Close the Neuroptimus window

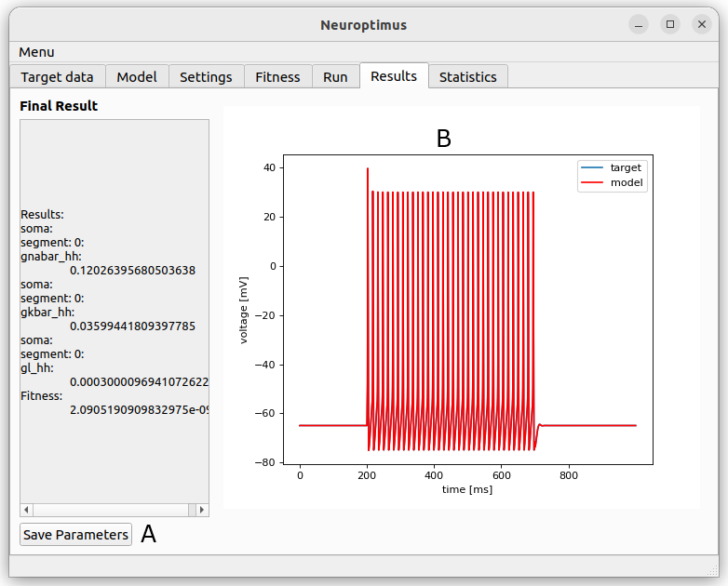[702, 24]
